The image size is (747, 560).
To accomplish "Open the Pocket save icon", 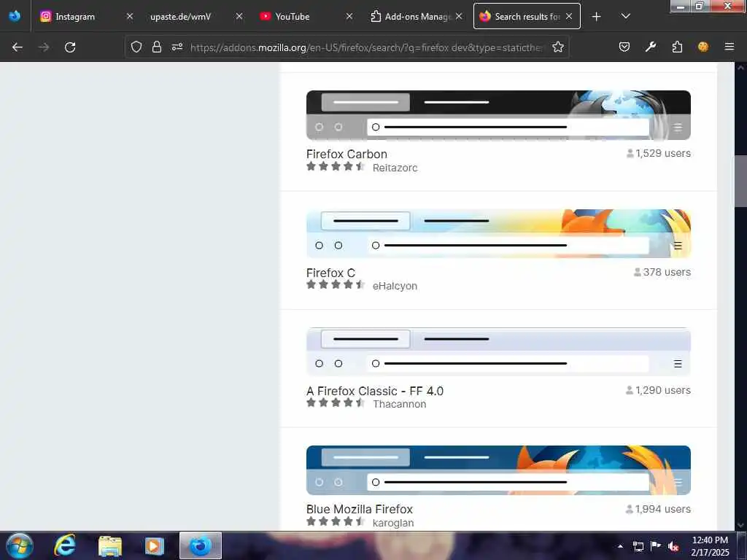I will pyautogui.click(x=624, y=47).
